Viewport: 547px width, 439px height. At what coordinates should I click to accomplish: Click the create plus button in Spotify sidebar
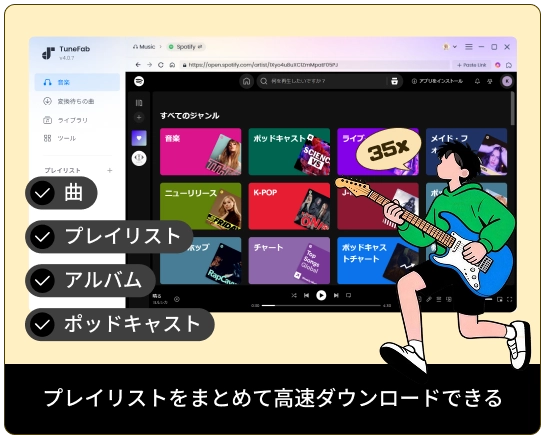tap(139, 118)
